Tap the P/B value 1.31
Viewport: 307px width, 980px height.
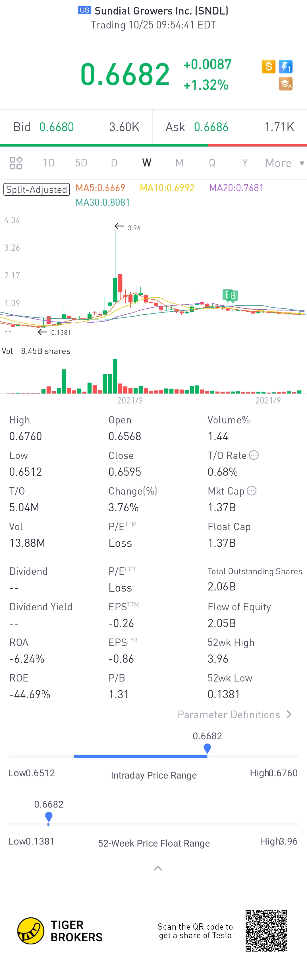(x=119, y=695)
